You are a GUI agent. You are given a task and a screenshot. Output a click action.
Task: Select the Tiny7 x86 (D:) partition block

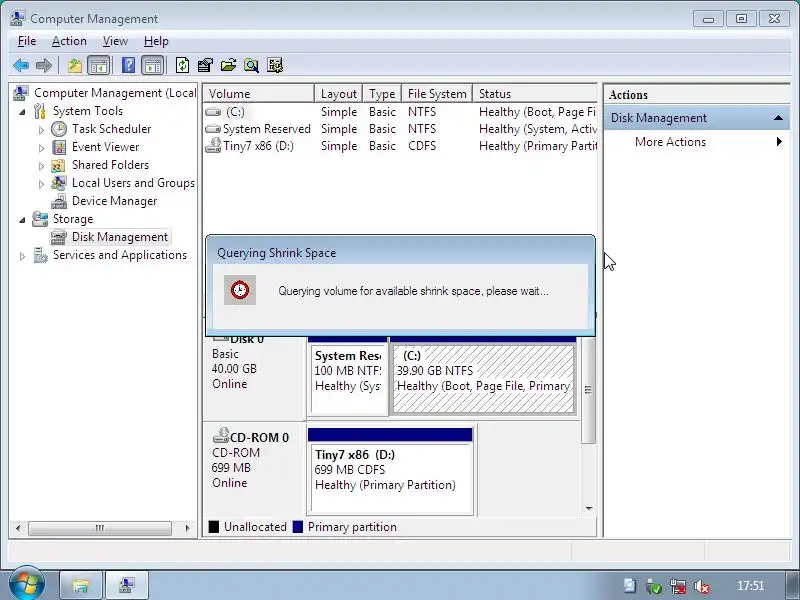(x=390, y=472)
